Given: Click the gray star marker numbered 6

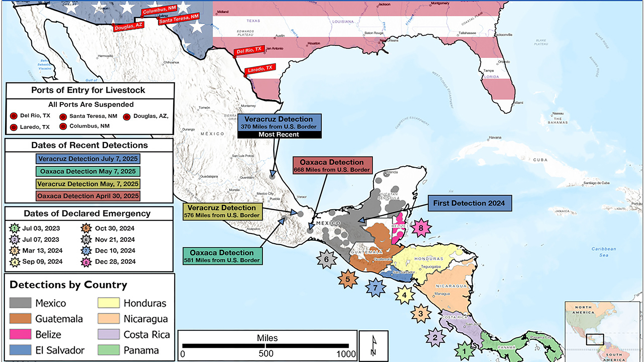Looking at the screenshot, I should point(327,259).
